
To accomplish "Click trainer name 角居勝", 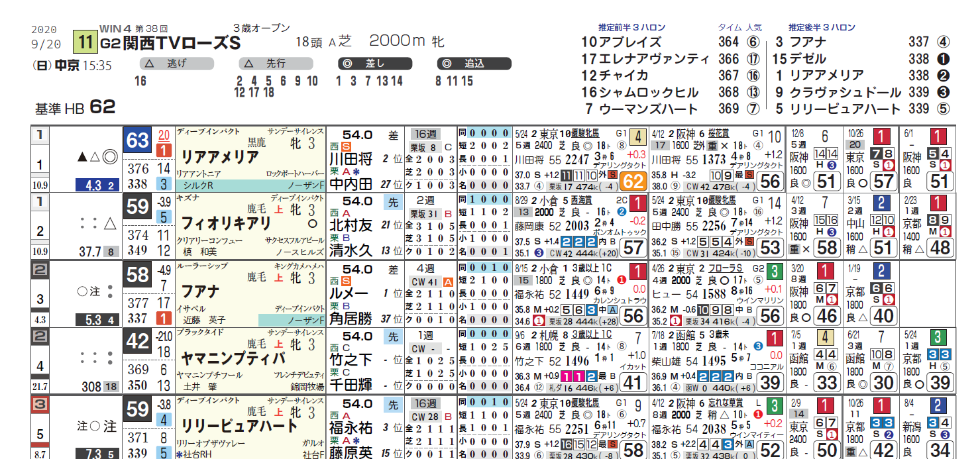I will [351, 318].
